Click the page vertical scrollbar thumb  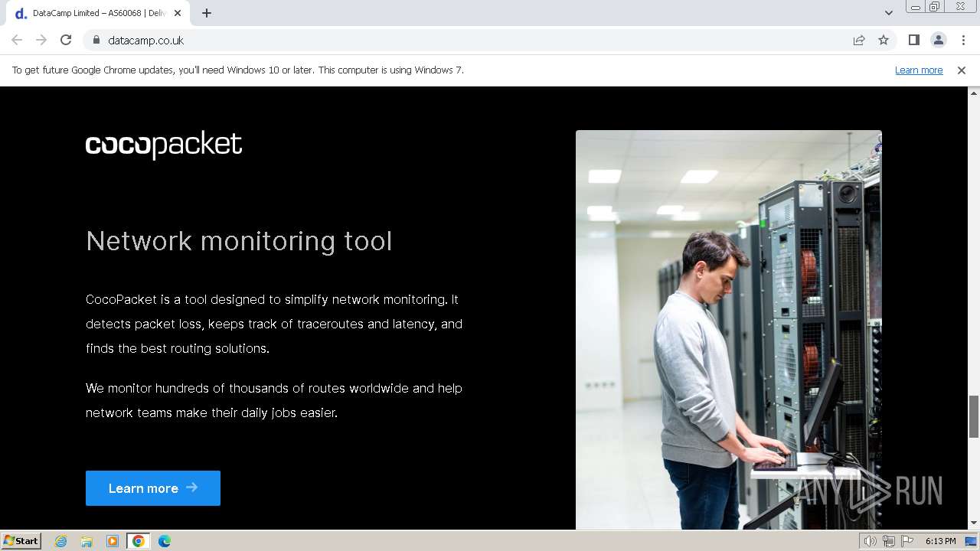[x=974, y=417]
